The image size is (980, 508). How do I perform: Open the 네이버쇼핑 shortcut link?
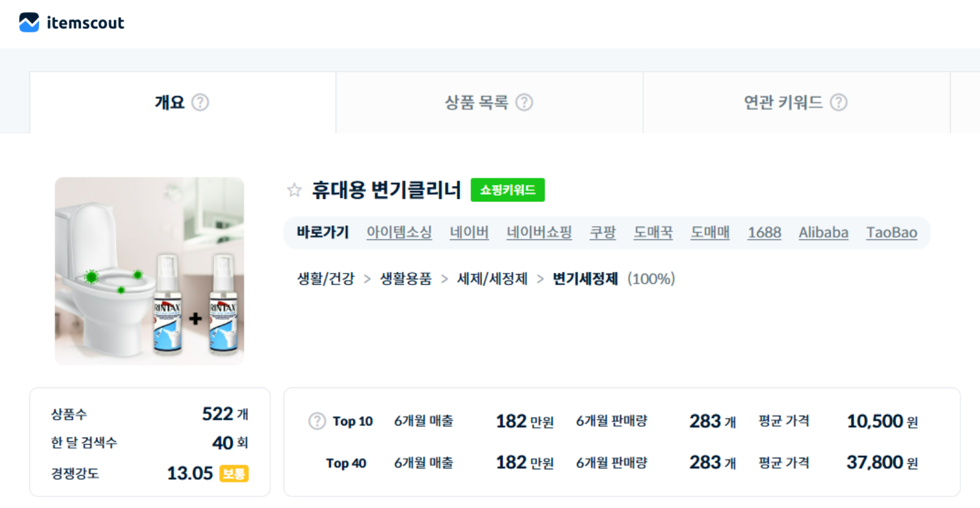pos(539,232)
